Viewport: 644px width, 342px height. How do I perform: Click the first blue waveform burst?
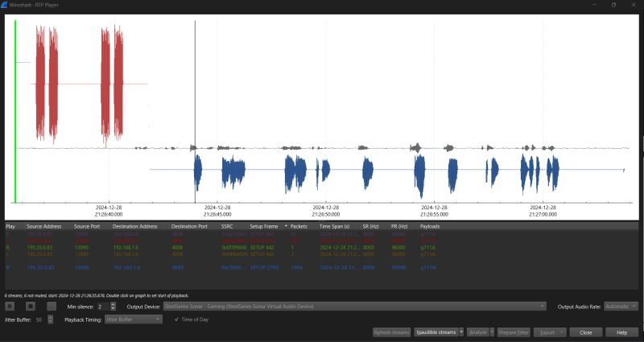coord(197,172)
